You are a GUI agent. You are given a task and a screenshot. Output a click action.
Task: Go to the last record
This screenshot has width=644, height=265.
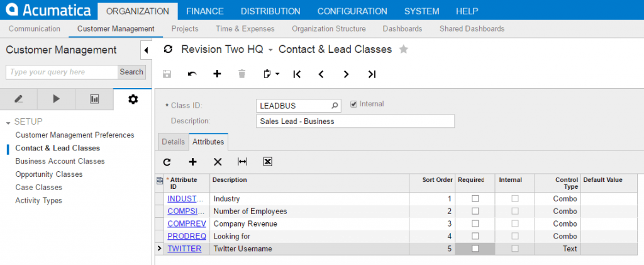tap(372, 74)
